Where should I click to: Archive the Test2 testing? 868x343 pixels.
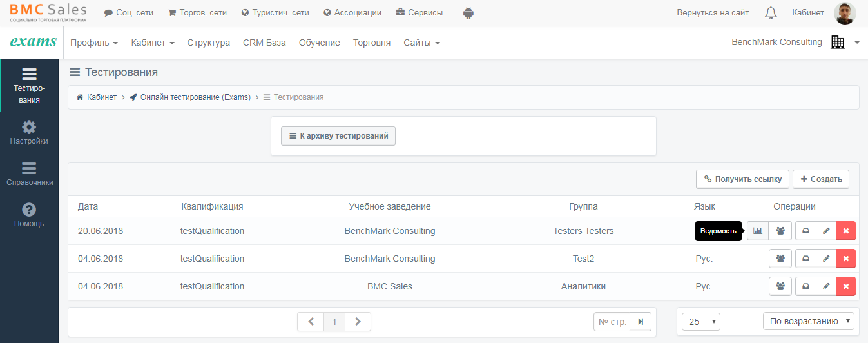click(x=805, y=259)
